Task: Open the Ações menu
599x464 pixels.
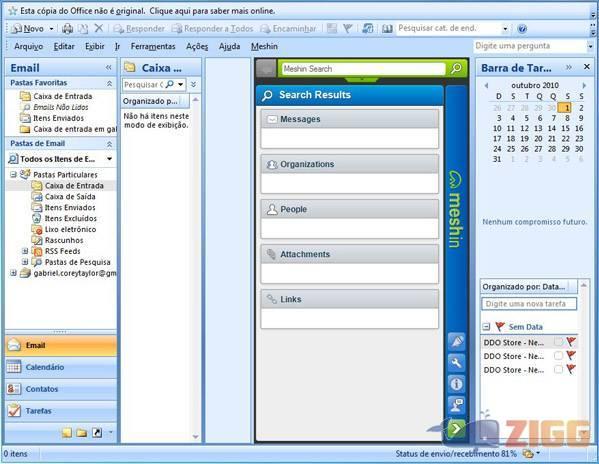Action: point(197,46)
